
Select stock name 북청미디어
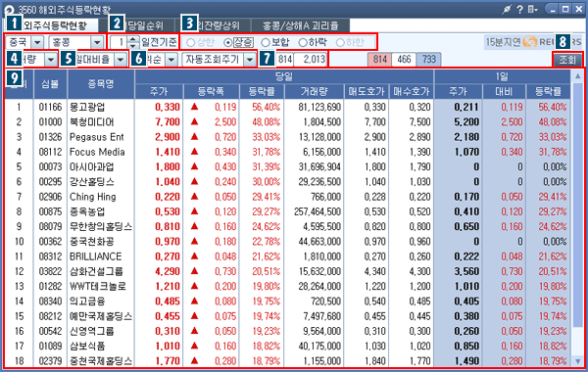tap(91, 122)
